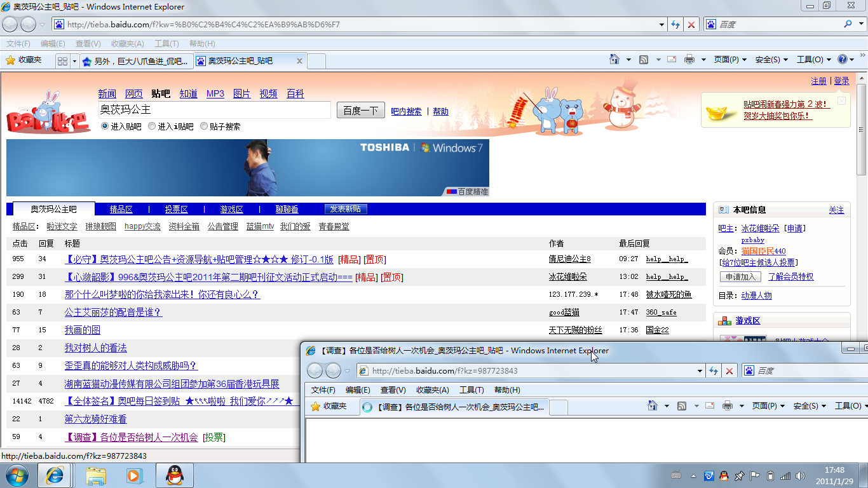Open Quick Tabs grid icon

[62, 61]
